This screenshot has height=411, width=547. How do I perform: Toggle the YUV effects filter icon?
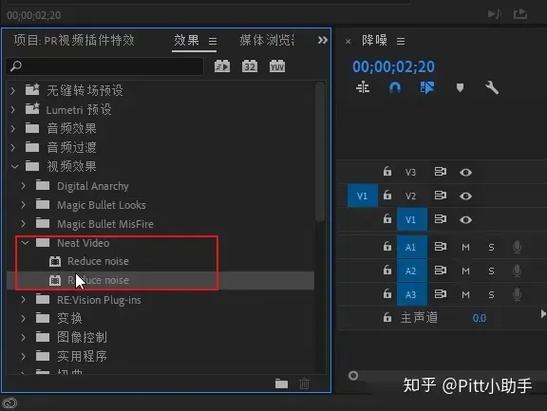[277, 66]
